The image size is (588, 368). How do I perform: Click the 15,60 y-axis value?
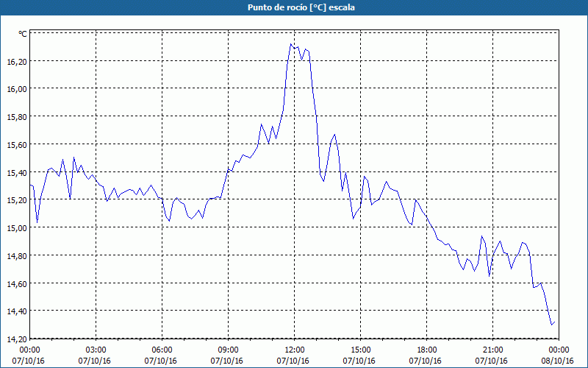pyautogui.click(x=17, y=145)
